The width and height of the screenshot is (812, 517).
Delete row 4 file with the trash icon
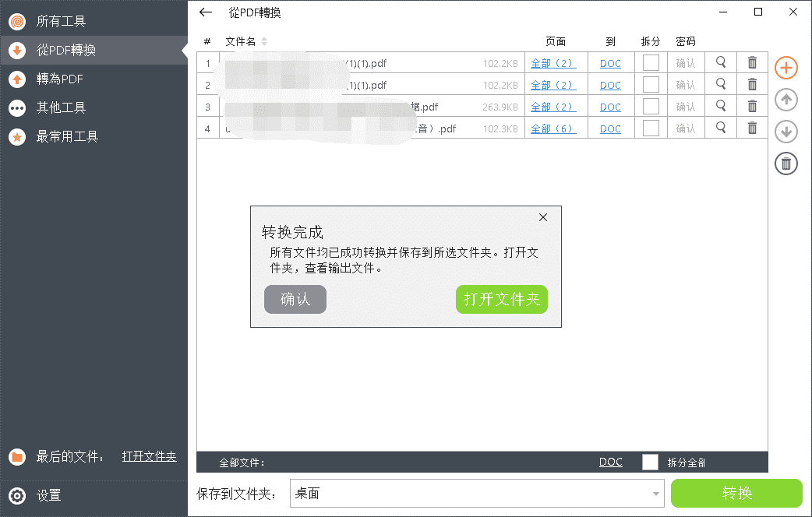pos(753,128)
